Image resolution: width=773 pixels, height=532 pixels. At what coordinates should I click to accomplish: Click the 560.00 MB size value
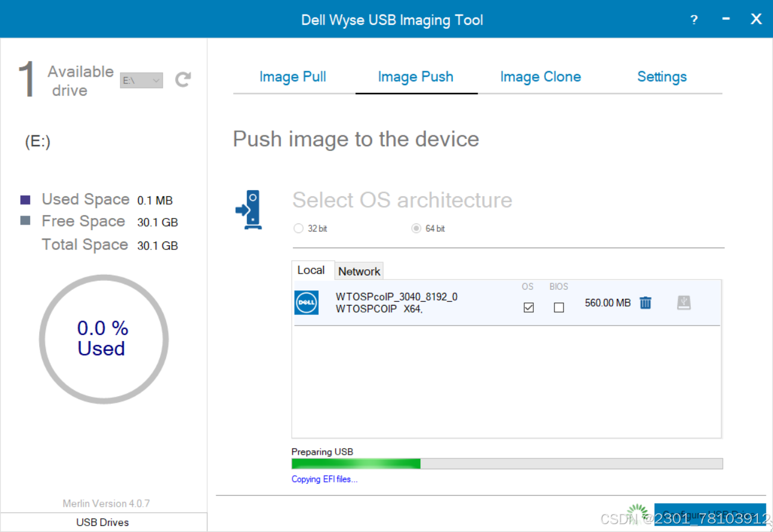click(x=608, y=303)
